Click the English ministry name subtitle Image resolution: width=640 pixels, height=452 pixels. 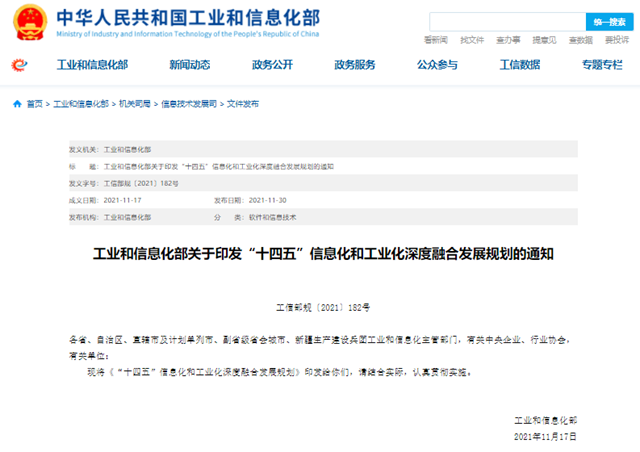[x=188, y=34]
